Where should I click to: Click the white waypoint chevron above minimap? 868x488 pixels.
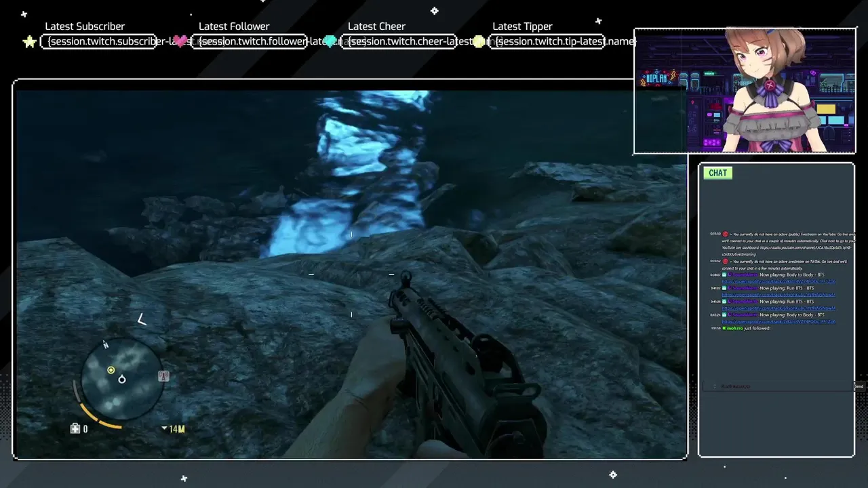coord(142,319)
